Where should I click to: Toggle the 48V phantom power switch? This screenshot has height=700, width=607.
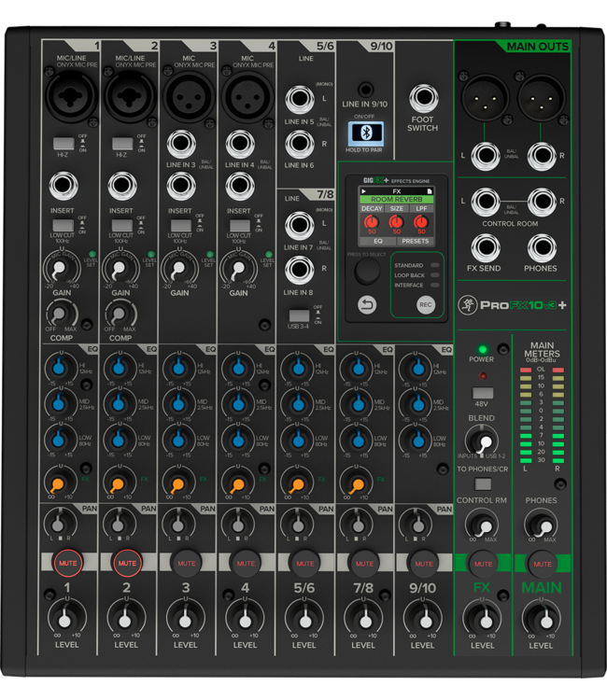(483, 393)
